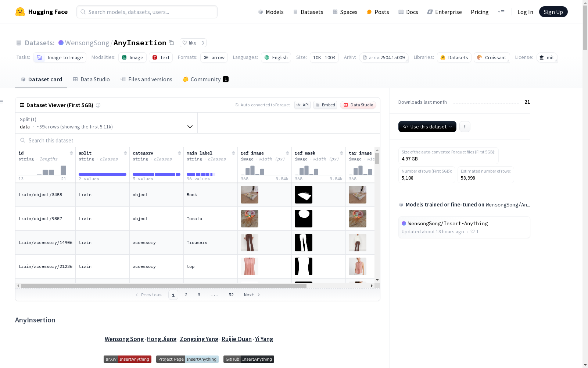This screenshot has width=588, height=368.
Task: Click the Hugging Face logo icon
Action: 20,12
